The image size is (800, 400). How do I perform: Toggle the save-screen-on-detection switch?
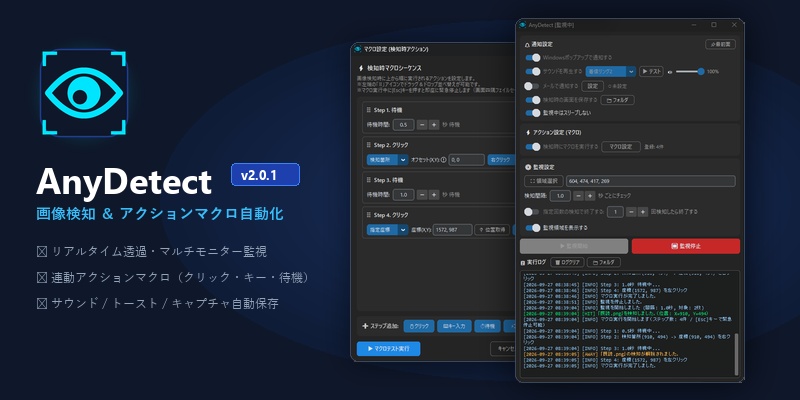pyautogui.click(x=533, y=100)
